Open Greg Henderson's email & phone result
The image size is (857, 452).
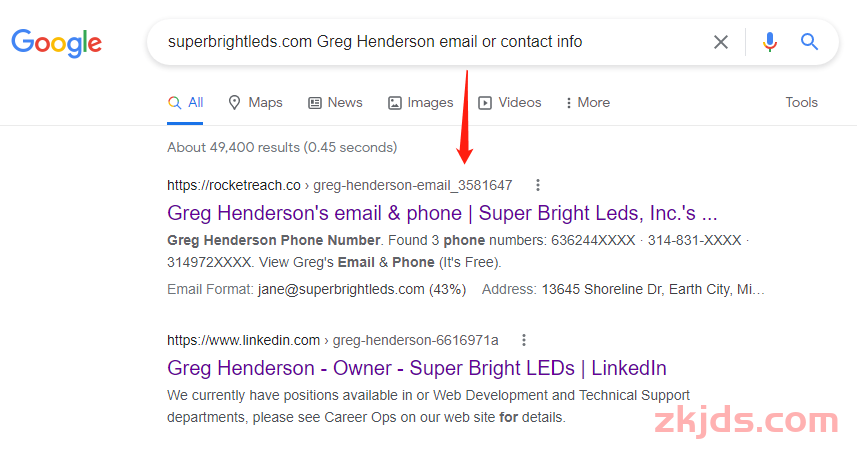point(442,213)
